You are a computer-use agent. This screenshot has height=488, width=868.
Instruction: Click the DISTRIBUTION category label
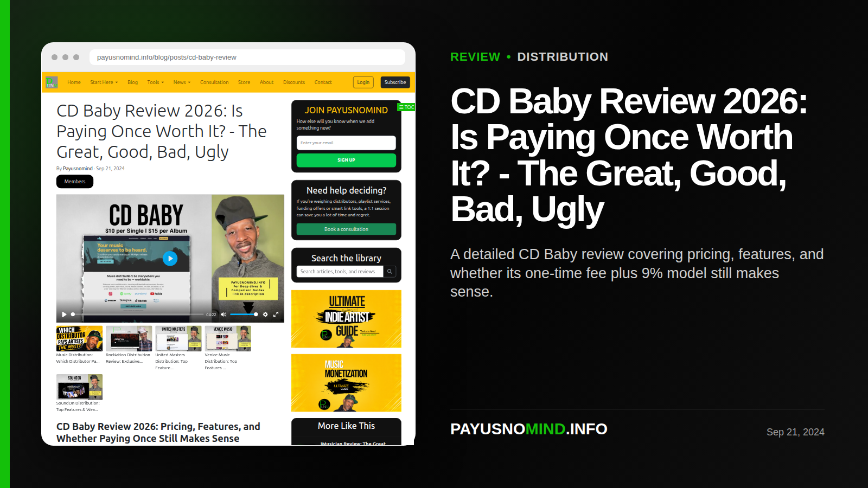pyautogui.click(x=563, y=57)
